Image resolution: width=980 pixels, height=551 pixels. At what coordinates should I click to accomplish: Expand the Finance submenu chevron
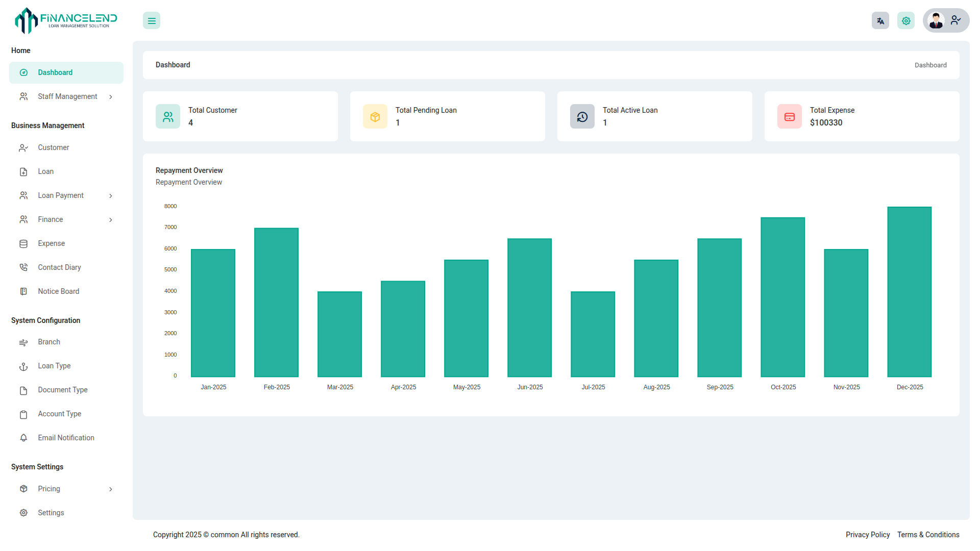point(111,220)
